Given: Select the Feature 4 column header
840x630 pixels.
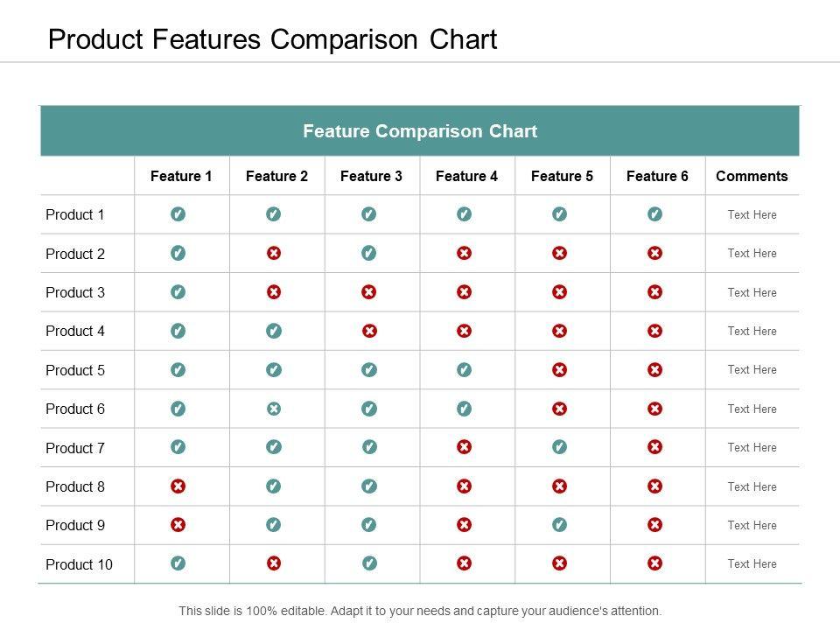Looking at the screenshot, I should click(x=466, y=176).
